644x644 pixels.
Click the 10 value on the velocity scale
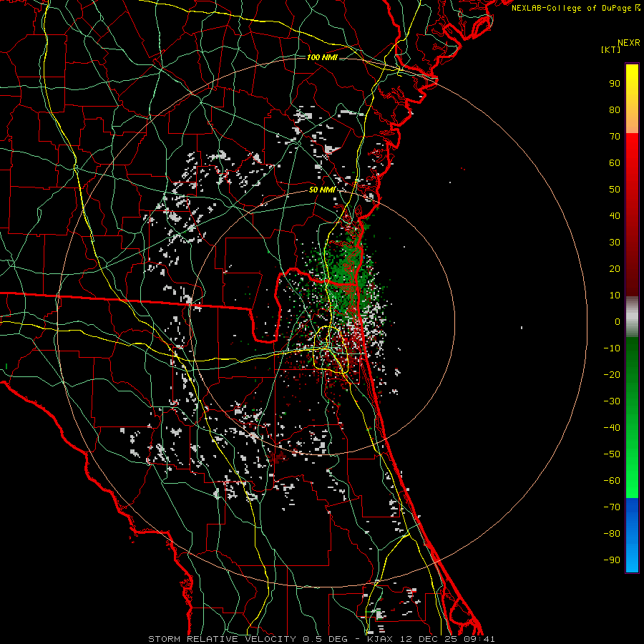pyautogui.click(x=615, y=296)
